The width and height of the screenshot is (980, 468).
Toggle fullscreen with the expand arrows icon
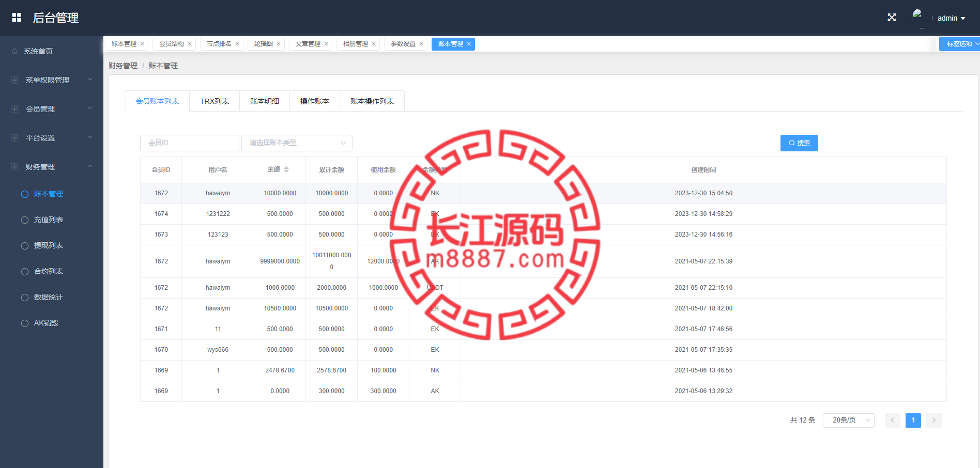coord(892,18)
